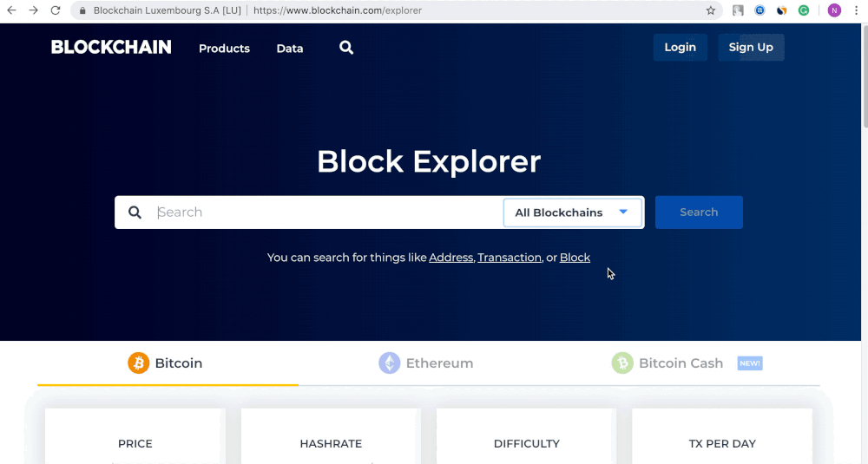Click the Ethereum diamond icon
Image resolution: width=868 pixels, height=464 pixels.
click(389, 363)
